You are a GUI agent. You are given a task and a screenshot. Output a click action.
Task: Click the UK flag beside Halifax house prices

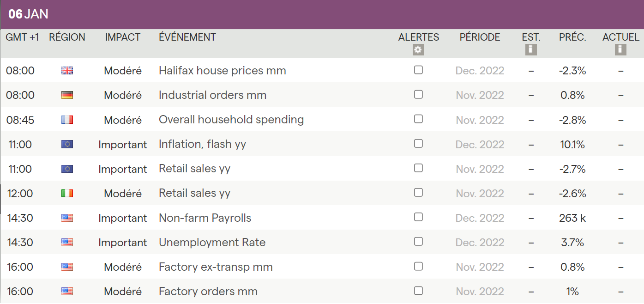pos(67,71)
